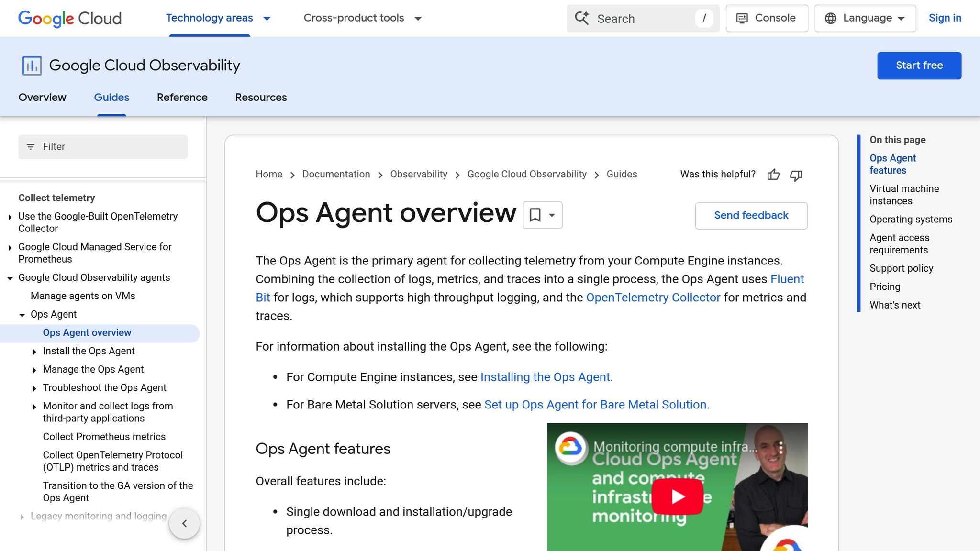Image resolution: width=980 pixels, height=551 pixels.
Task: Collapse the navigation sidebar with the chevron
Action: pos(184,523)
